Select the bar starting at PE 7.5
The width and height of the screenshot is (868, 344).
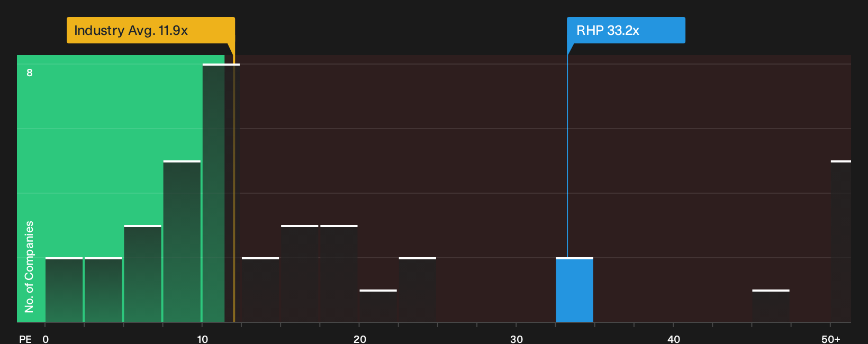pyautogui.click(x=182, y=241)
